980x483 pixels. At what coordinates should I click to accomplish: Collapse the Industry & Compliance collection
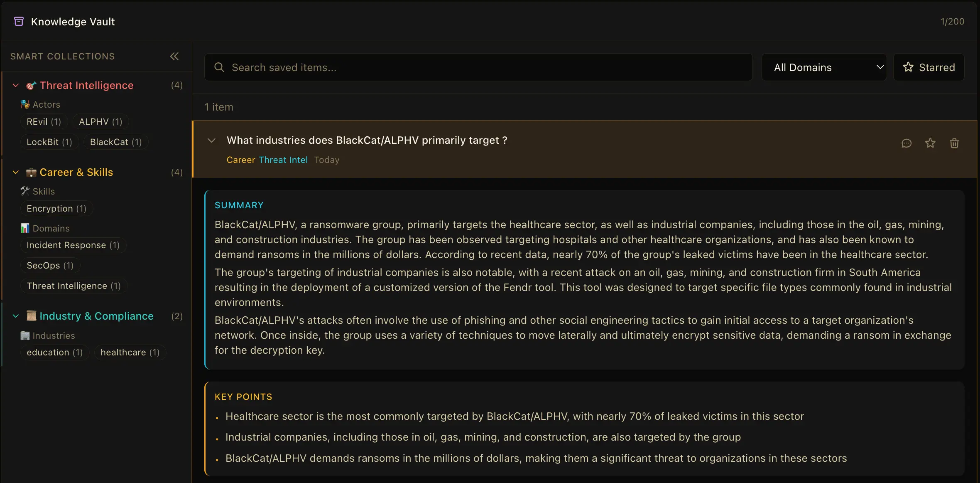(16, 316)
